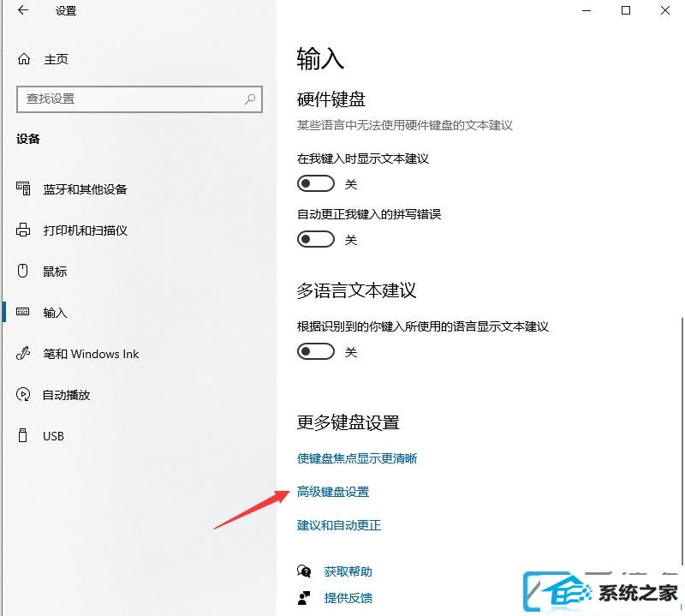Click the pen icon for Windows Ink

[x=23, y=353]
